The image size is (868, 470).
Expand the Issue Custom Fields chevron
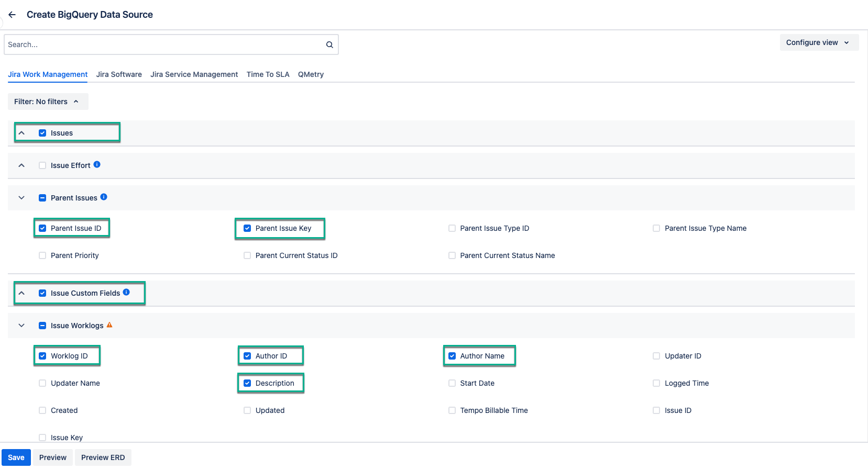[21, 293]
